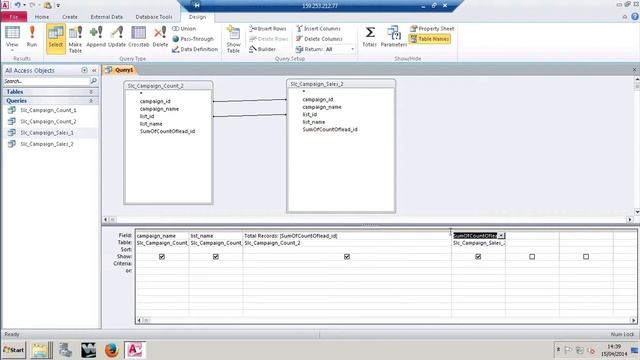Click the Undo icon in quick access toolbar

coord(17,5)
